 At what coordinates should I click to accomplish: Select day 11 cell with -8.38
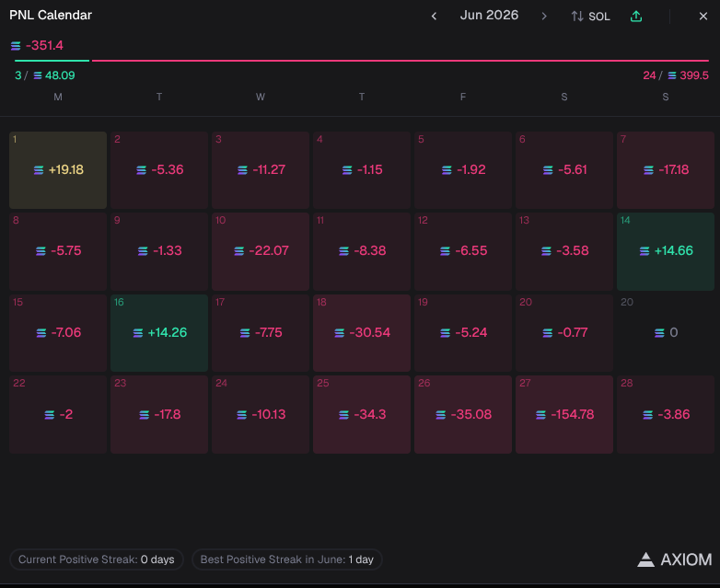click(x=362, y=251)
